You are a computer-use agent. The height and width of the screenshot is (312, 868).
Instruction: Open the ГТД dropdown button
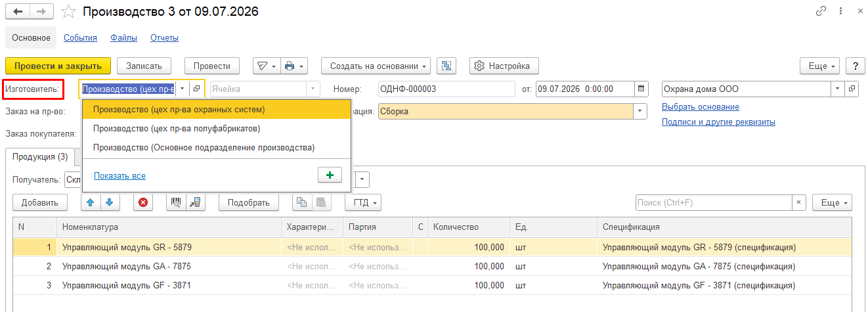click(x=363, y=202)
